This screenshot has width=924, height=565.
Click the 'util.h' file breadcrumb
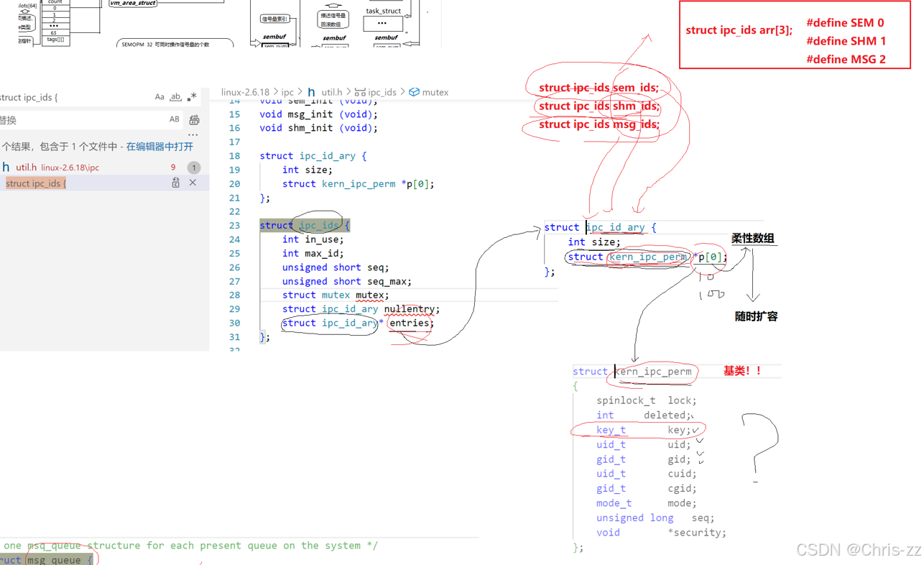click(x=332, y=92)
